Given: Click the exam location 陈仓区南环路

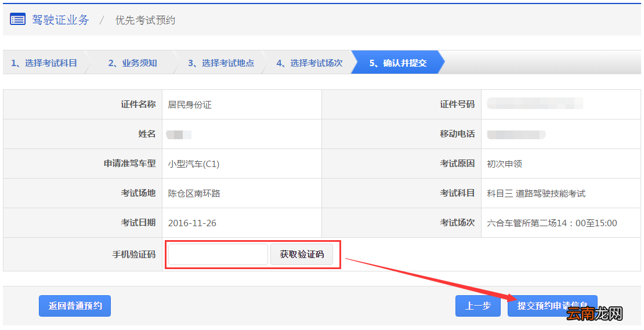Looking at the screenshot, I should 194,194.
